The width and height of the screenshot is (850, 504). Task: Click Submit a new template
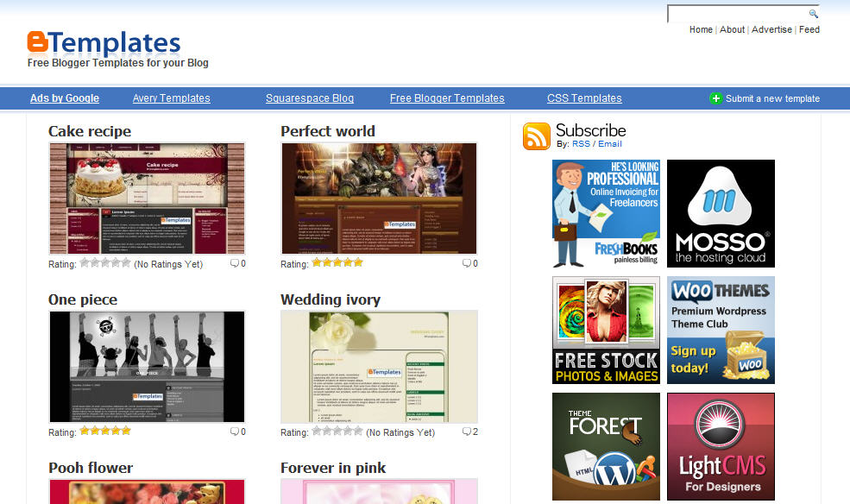click(x=772, y=98)
